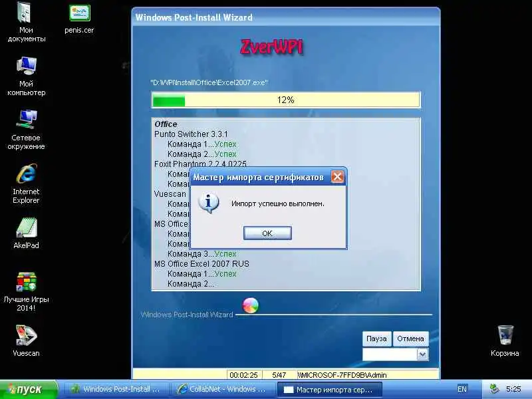
Task: Launch the Vuescan desktop shortcut
Action: (26, 341)
